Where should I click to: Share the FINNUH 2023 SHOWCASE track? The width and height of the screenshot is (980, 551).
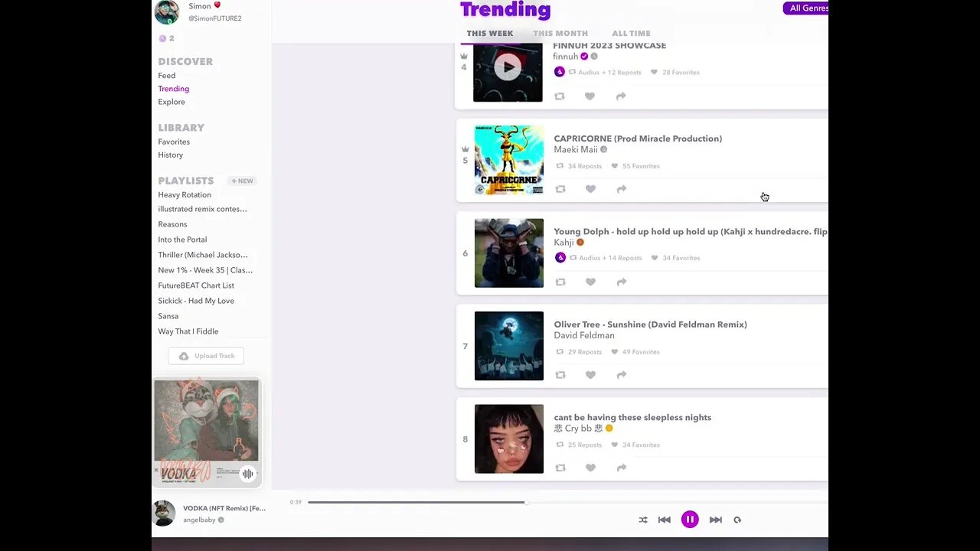coord(621,96)
